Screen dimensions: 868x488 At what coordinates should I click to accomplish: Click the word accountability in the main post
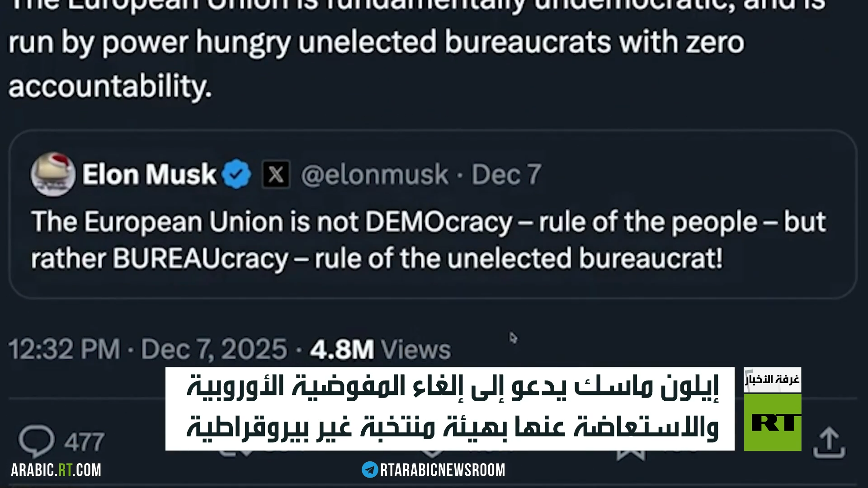[110, 86]
